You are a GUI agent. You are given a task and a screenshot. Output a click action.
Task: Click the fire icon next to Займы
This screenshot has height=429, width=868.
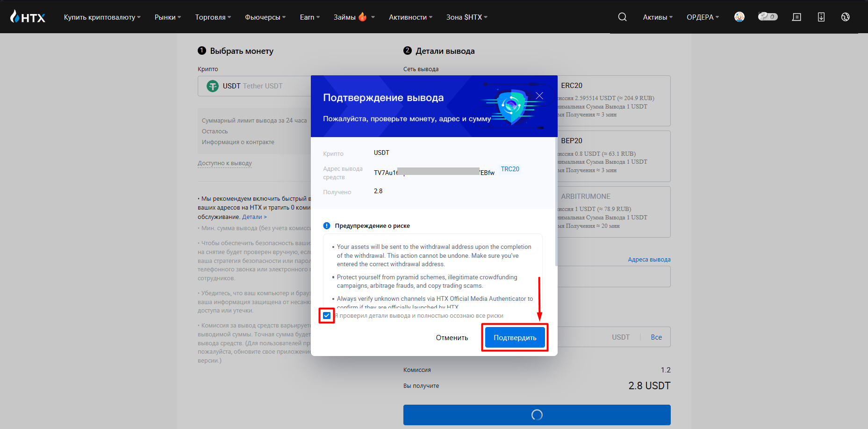pyautogui.click(x=363, y=17)
